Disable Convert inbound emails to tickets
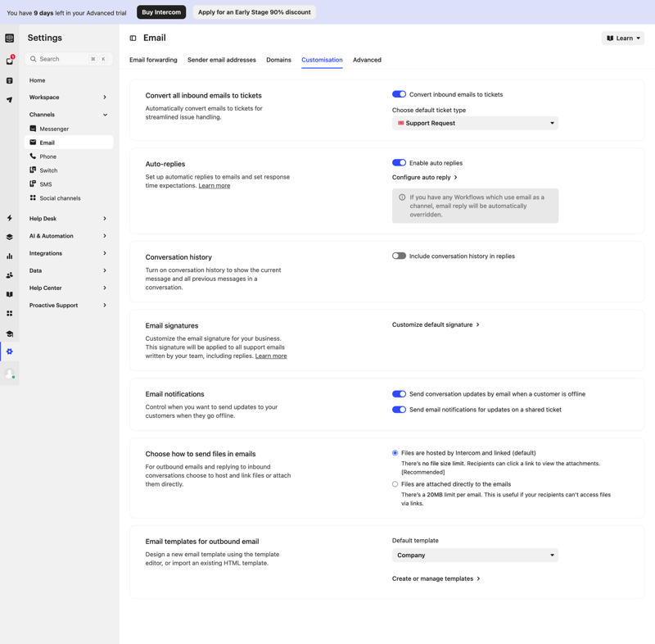Screen dimensions: 655x644 (x=399, y=94)
